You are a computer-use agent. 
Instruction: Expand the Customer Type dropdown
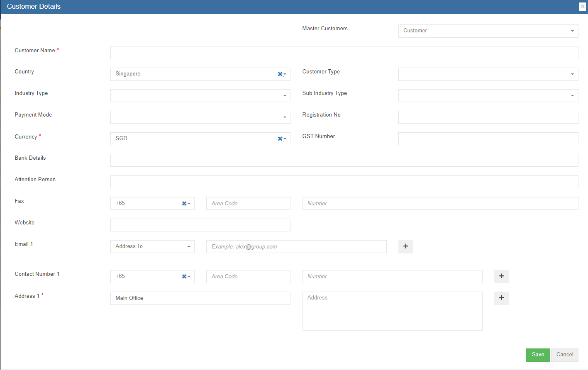point(488,74)
